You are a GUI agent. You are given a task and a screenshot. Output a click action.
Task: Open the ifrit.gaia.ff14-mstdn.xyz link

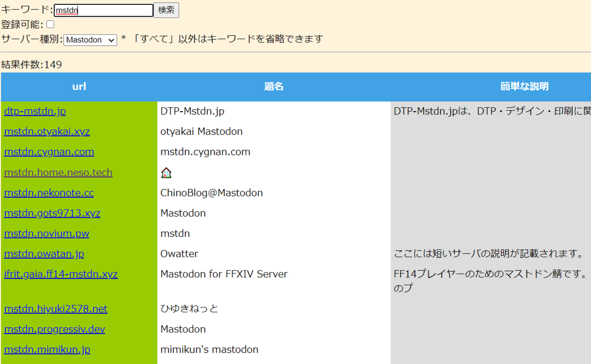[x=61, y=274]
